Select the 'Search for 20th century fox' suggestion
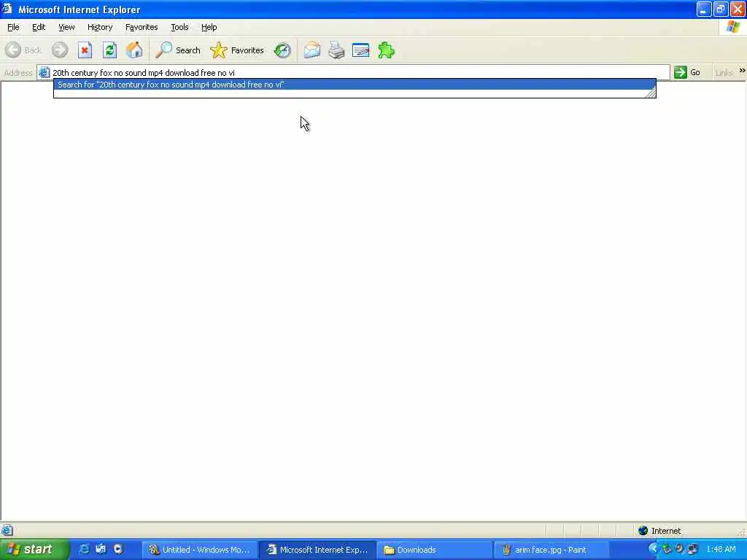The image size is (747, 560). [x=355, y=85]
